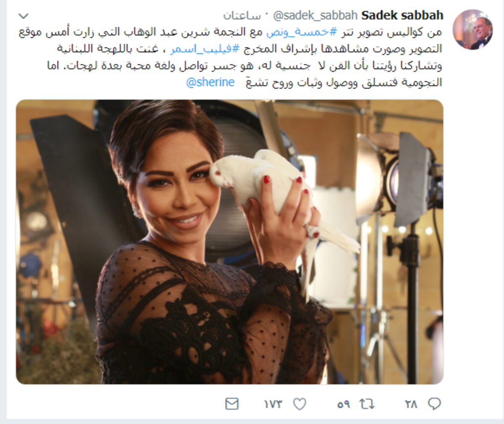Image resolution: width=504 pixels, height=424 pixels.
Task: Open the tweet options chevron menu
Action: tap(24, 16)
